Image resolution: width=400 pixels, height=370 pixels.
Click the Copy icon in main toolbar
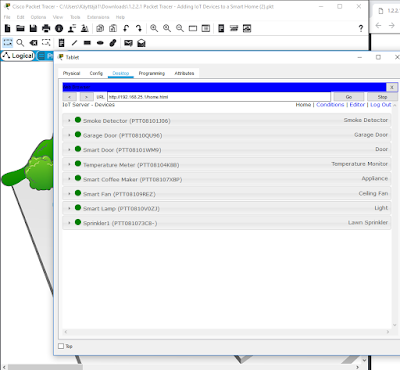tap(100, 29)
